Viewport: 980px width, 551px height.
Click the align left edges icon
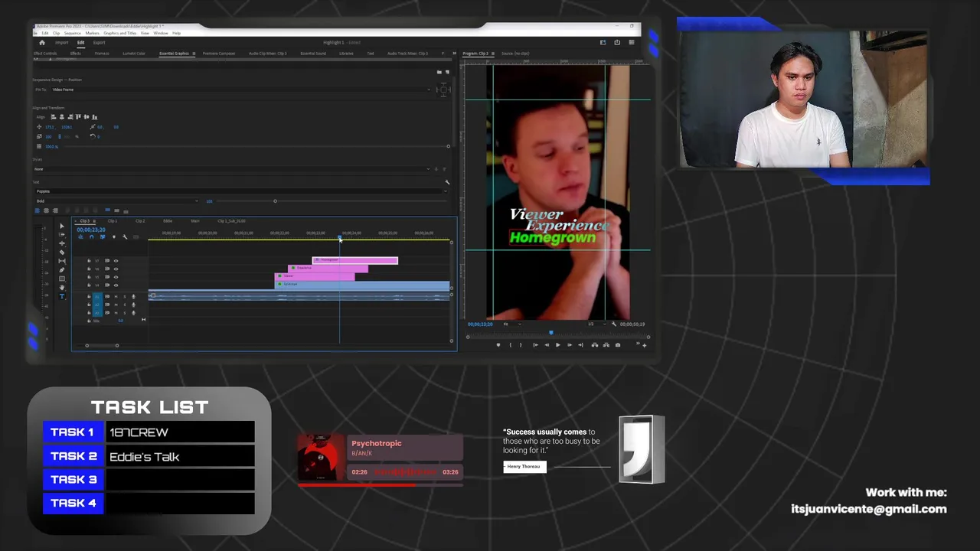[x=54, y=117]
